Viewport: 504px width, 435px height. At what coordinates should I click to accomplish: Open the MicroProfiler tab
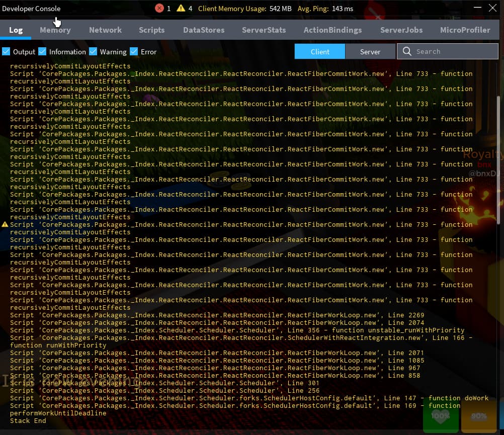click(x=465, y=30)
